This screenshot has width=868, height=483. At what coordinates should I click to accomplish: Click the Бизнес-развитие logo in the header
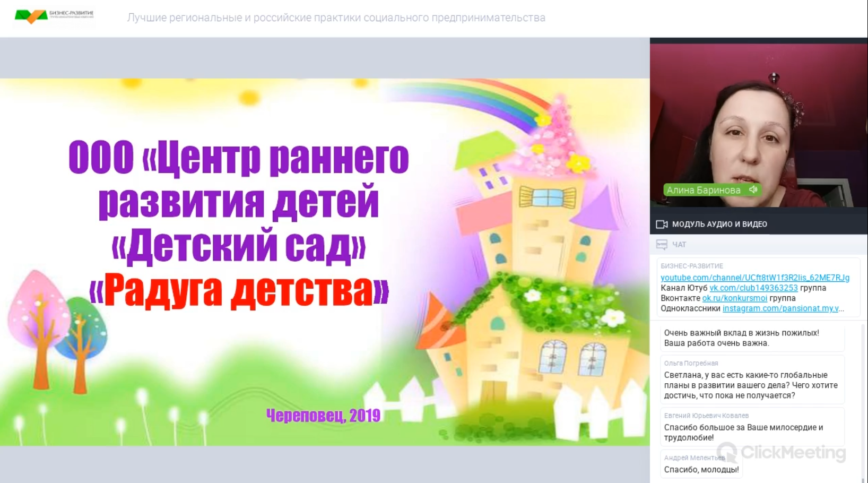(x=54, y=16)
